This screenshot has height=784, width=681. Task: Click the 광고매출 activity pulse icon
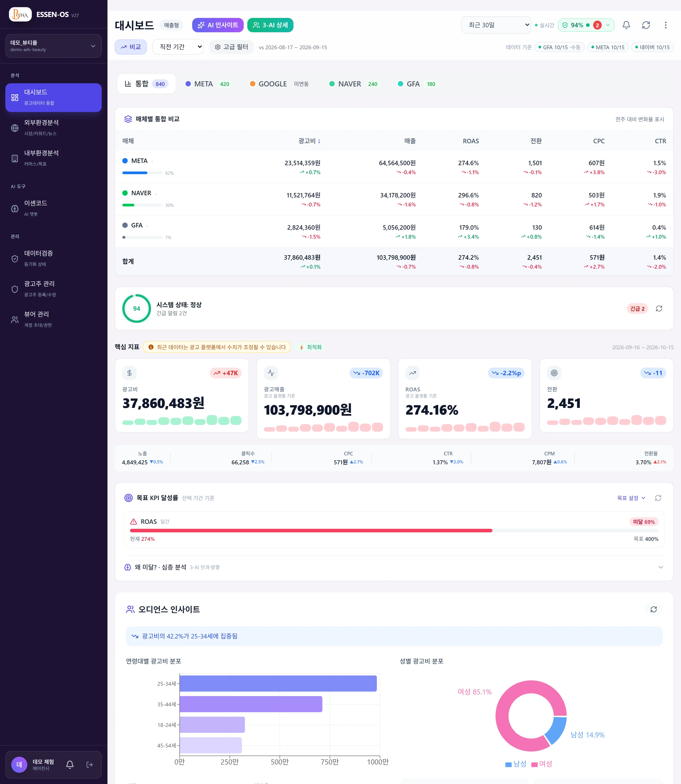click(x=271, y=373)
